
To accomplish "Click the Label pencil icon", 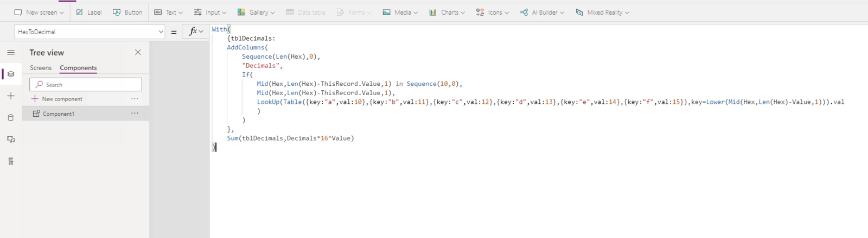I will point(80,12).
